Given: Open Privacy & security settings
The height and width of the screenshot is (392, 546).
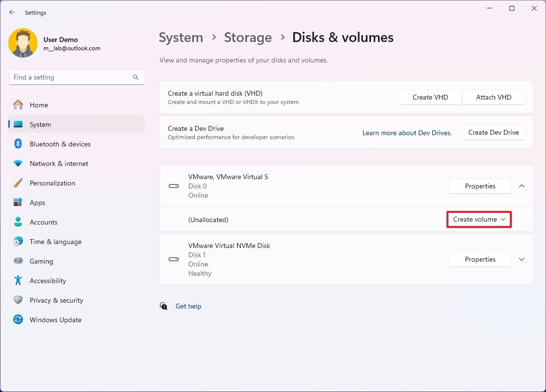Looking at the screenshot, I should point(57,300).
